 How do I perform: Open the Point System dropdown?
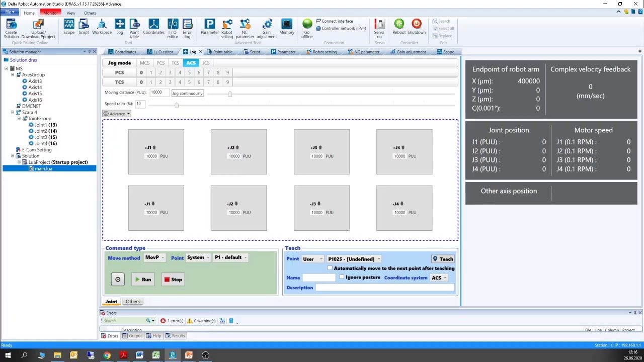[198, 257]
